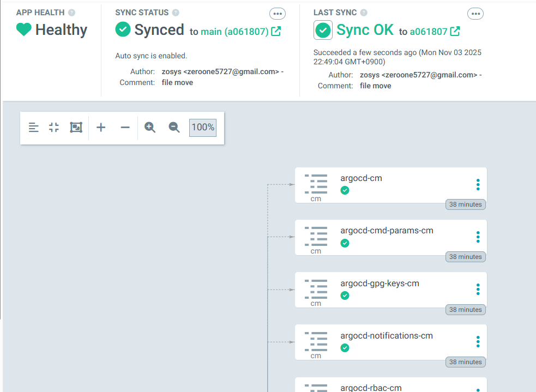Click the 'Auto sync is enabled.' text
This screenshot has height=392, width=536.
point(151,56)
